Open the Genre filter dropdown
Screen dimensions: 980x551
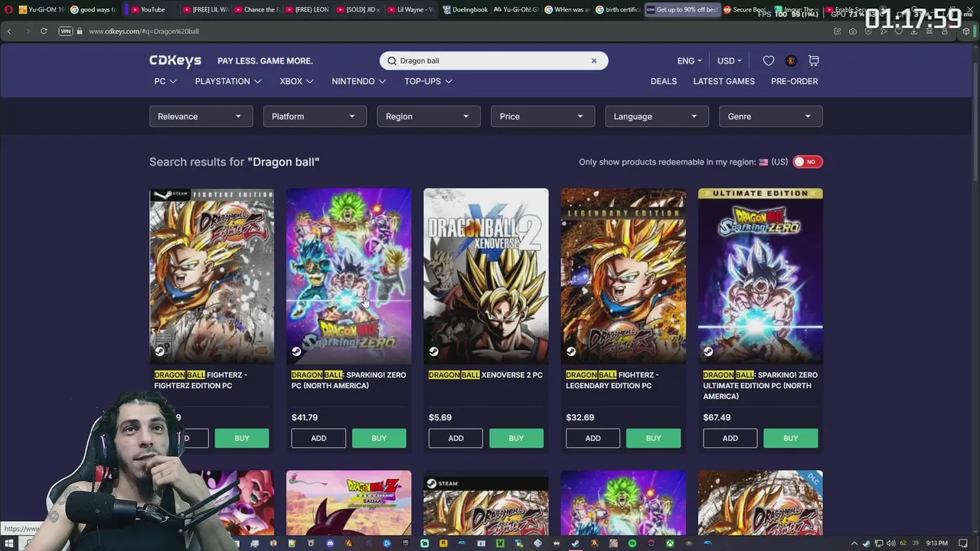(x=771, y=116)
